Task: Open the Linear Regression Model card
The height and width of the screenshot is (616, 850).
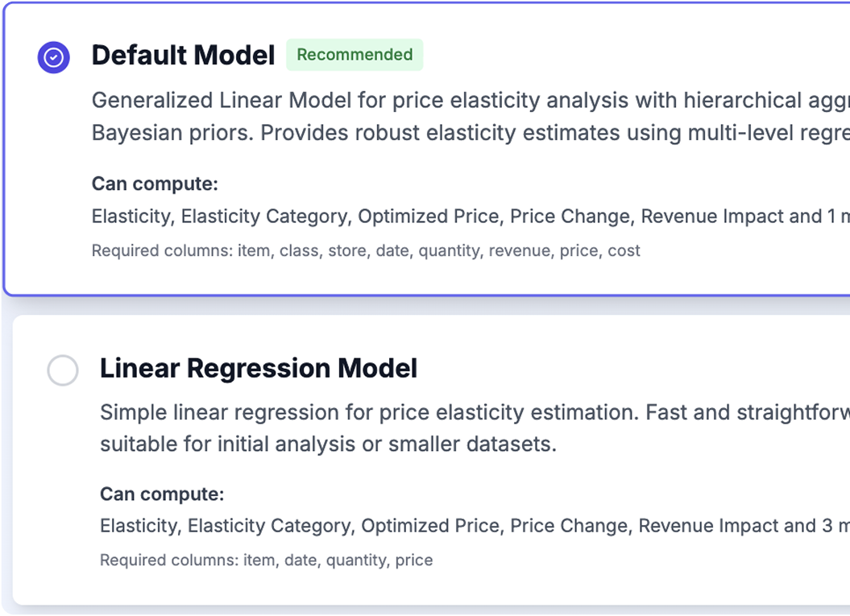Action: click(403, 459)
